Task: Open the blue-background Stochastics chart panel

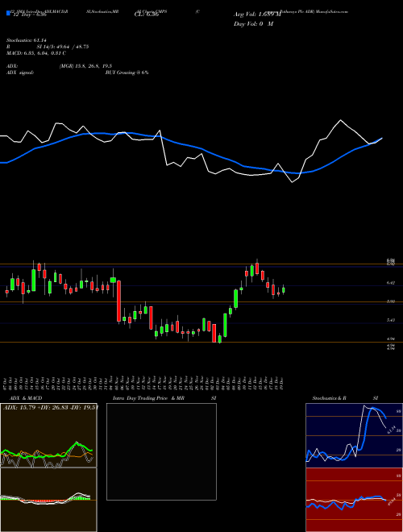Action: pos(354,435)
